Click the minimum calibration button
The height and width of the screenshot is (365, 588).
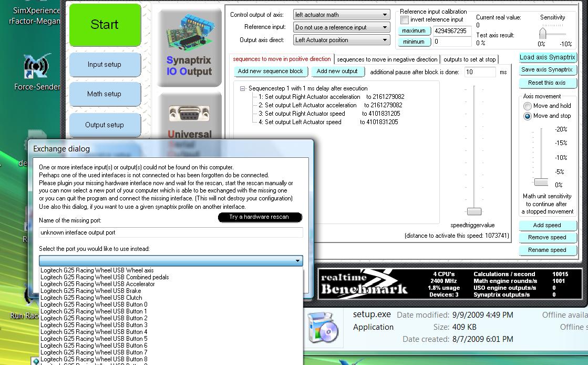click(x=414, y=42)
